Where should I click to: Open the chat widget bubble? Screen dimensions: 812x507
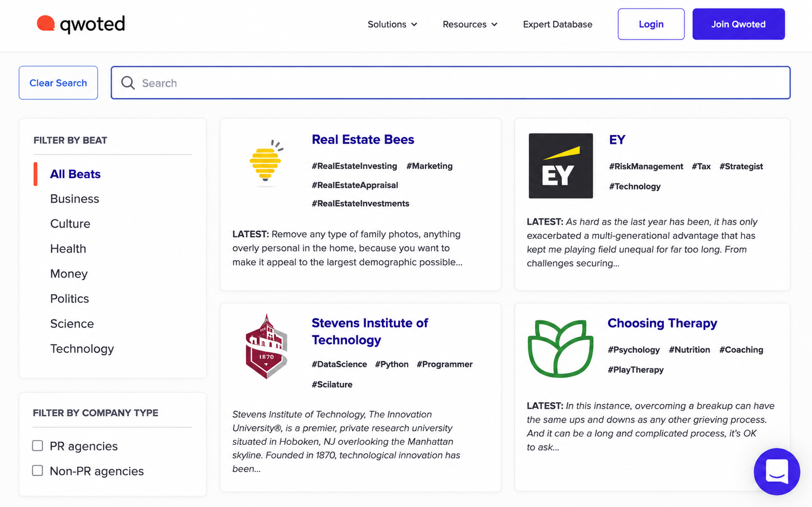[x=776, y=471]
